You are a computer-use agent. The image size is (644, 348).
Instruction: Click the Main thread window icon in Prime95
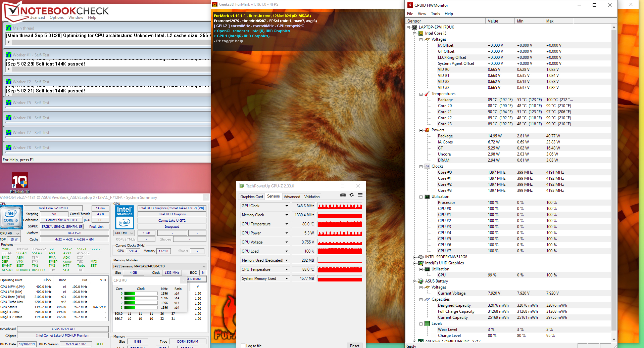[9, 28]
